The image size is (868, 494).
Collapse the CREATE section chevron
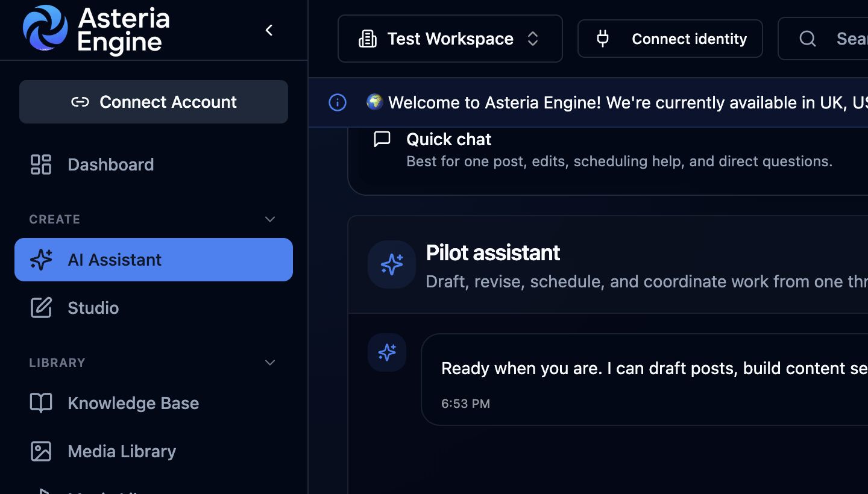(270, 219)
